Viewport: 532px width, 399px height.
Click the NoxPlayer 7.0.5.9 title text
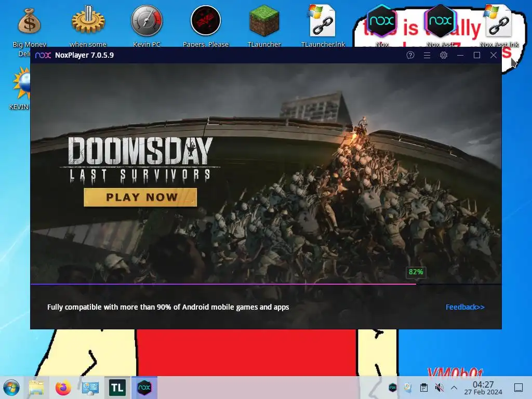(x=85, y=55)
